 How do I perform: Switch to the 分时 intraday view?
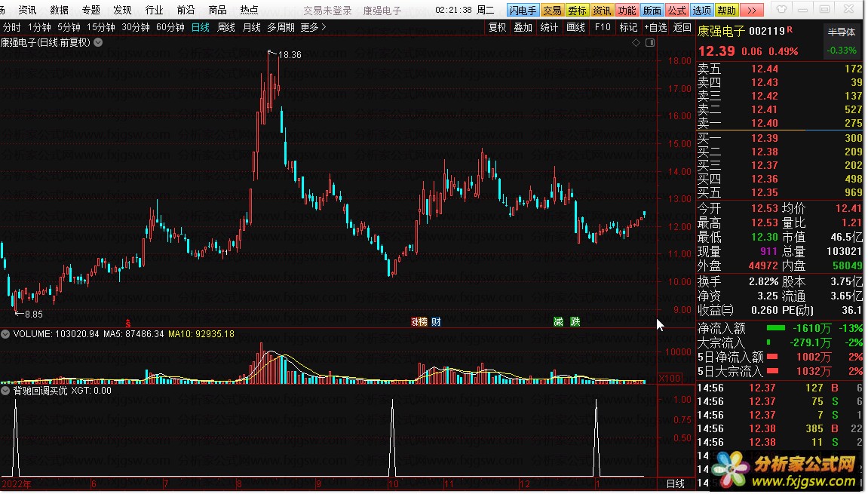click(11, 27)
